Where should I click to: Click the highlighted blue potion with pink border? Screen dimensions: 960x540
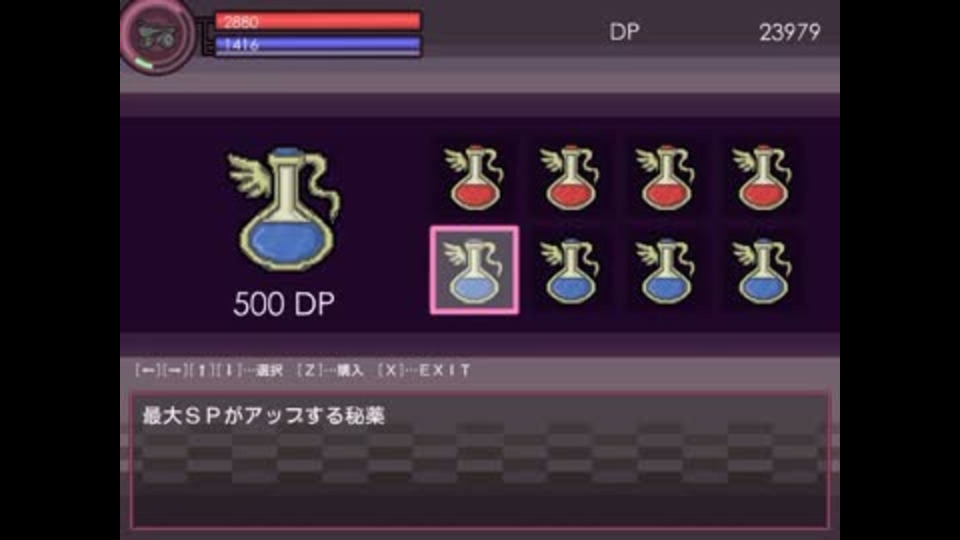pyautogui.click(x=474, y=270)
